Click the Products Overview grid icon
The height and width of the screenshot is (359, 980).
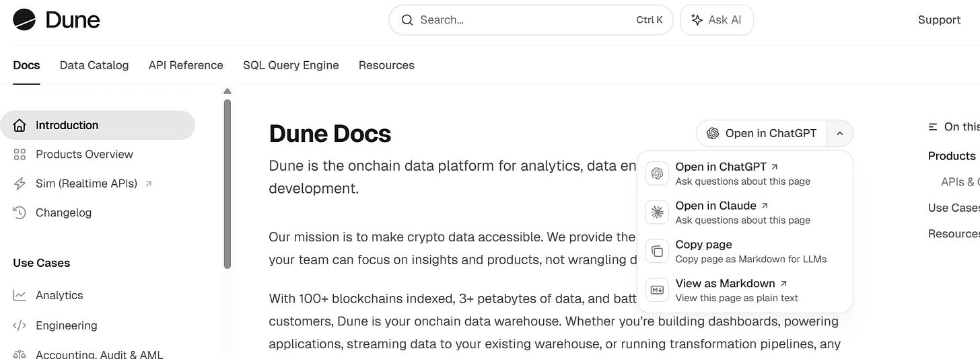point(20,155)
